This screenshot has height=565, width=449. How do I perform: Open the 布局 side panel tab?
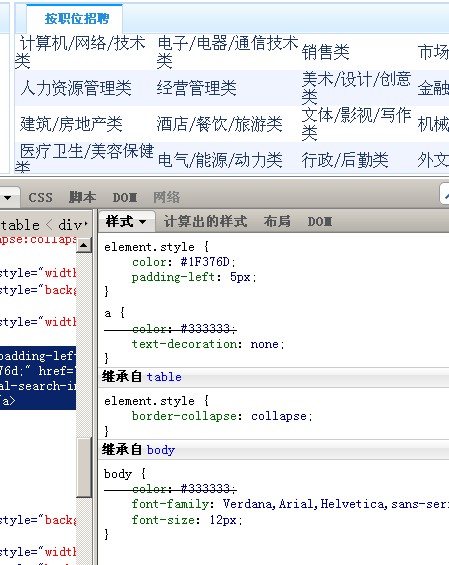277,221
